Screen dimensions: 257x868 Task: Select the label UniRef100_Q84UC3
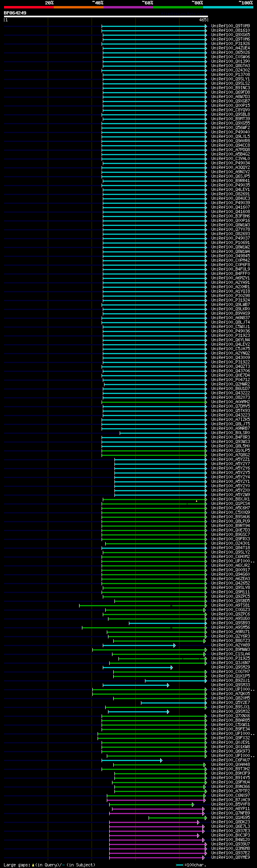[230, 198]
